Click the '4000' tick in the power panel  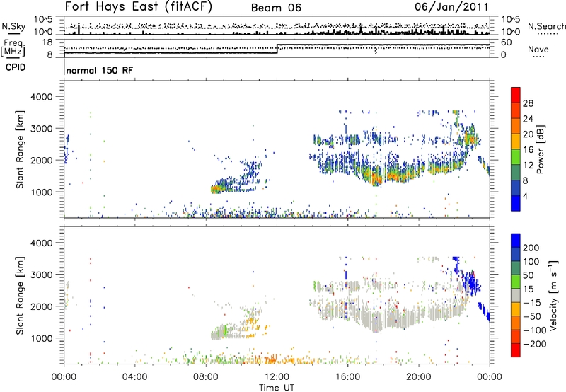coord(41,97)
